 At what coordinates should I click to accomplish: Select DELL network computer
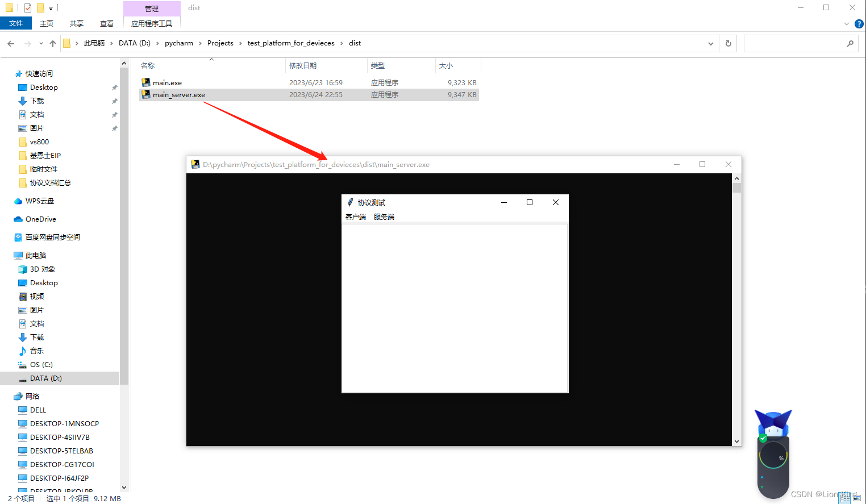point(38,410)
